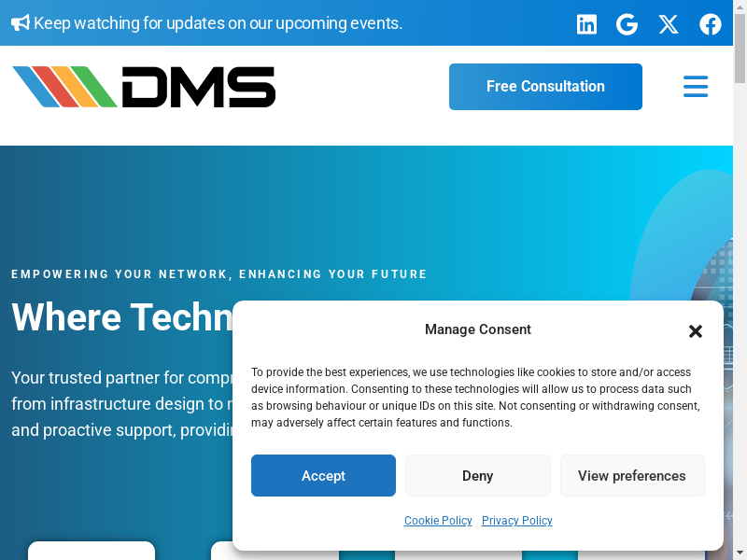Click the 'Where Techn' hero heading
Image resolution: width=747 pixels, height=560 pixels.
tap(121, 317)
